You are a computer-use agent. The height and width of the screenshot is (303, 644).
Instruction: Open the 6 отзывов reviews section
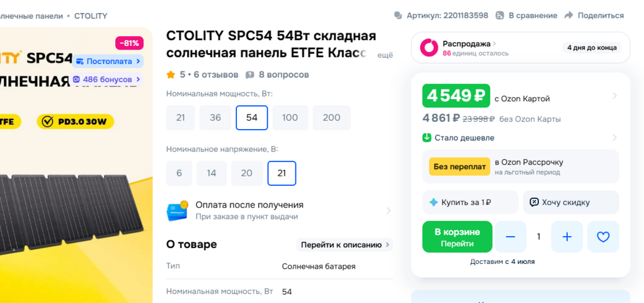click(216, 75)
